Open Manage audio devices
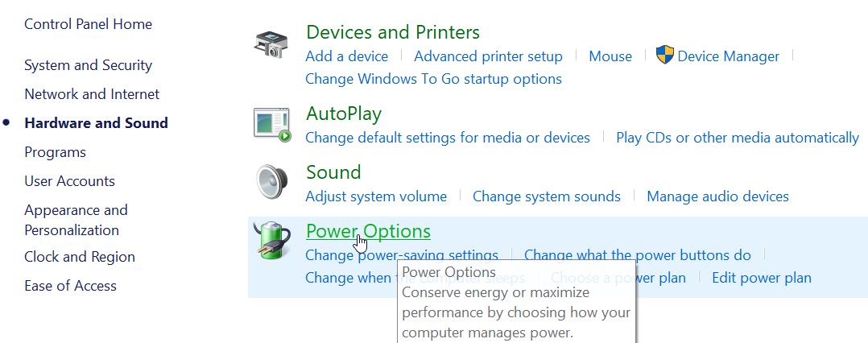The height and width of the screenshot is (343, 868). coord(718,196)
